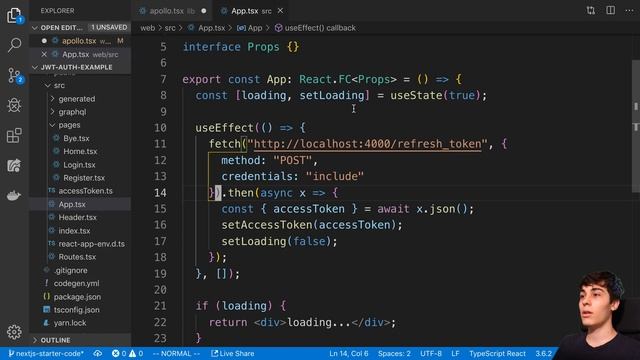Click the TypeScript version 3.6.2
640x360 pixels.
click(543, 353)
